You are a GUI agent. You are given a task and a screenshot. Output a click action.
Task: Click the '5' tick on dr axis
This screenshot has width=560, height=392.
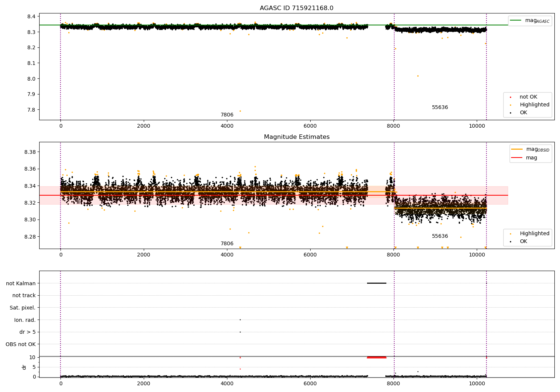point(34,367)
